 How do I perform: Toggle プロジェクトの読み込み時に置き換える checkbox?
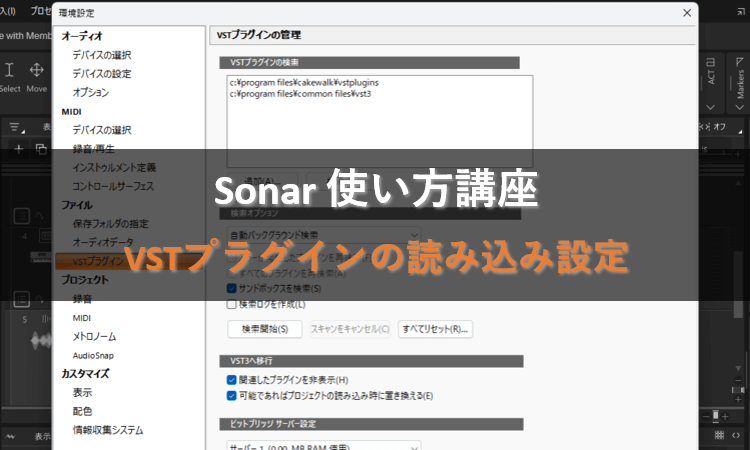click(232, 395)
